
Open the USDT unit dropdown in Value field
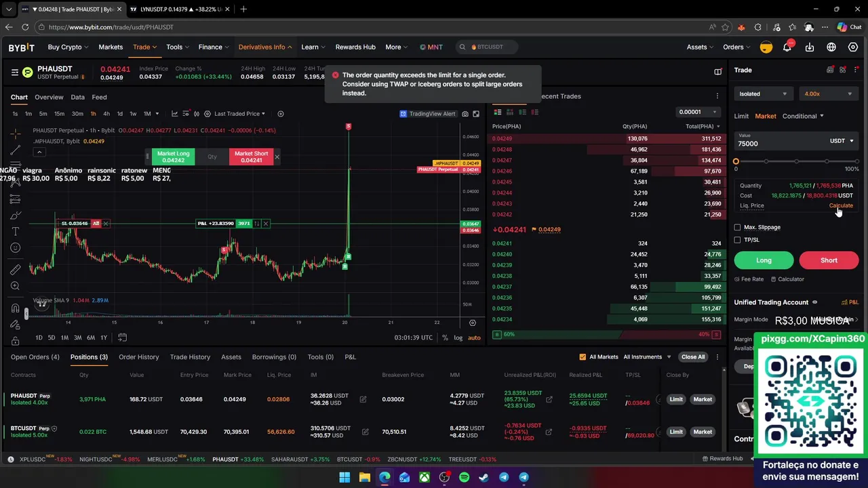(842, 141)
